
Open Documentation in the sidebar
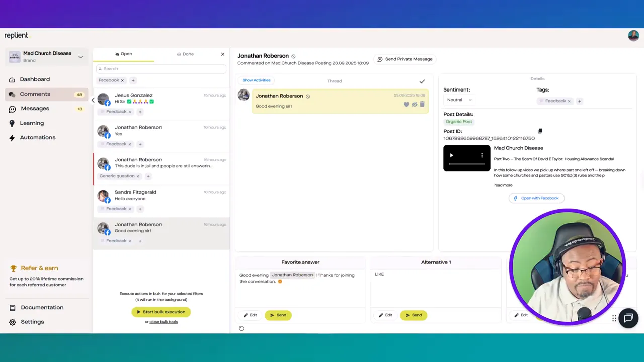[x=42, y=308]
